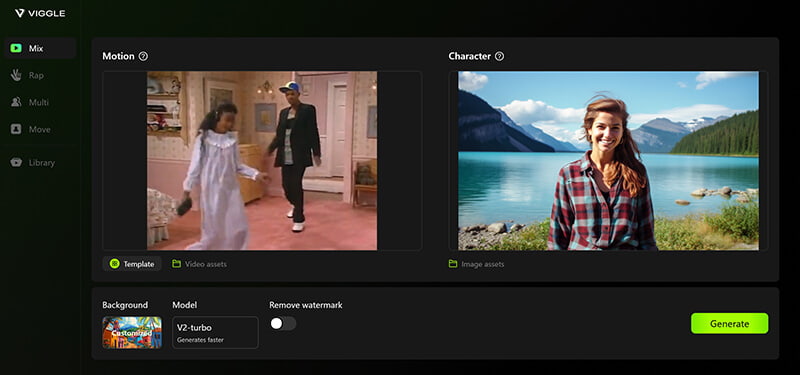The image size is (800, 375).
Task: Switch to the Video assets tab
Action: (x=199, y=264)
